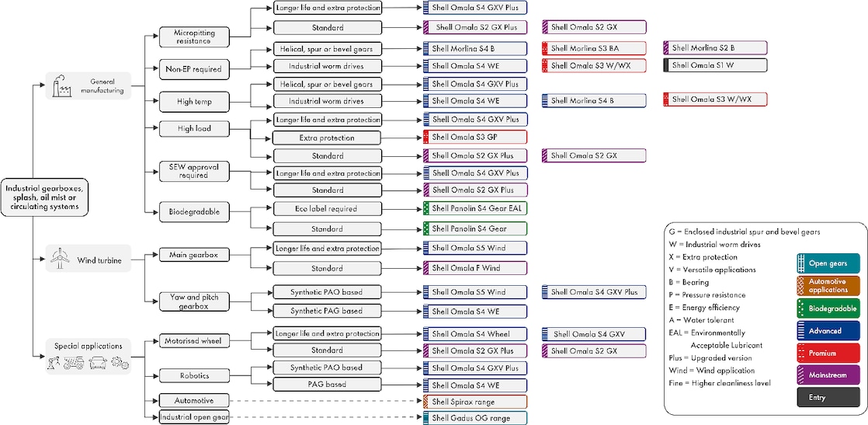Select the green Biodegradable legend swatch
Viewport: 868px width, 425px height.
click(828, 308)
